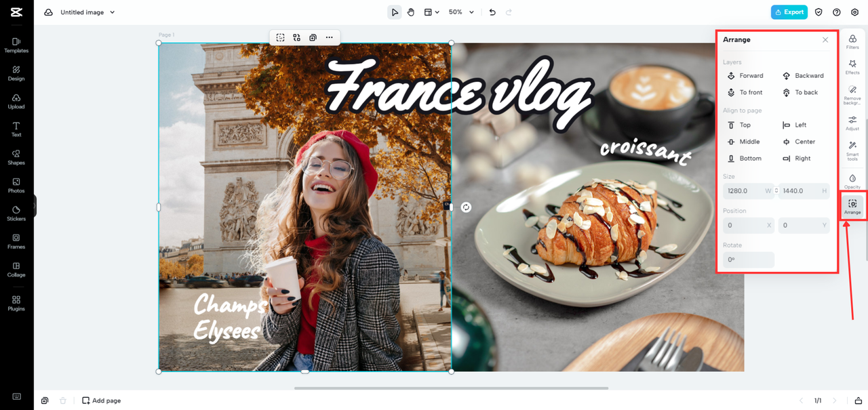Click the CapCut logo home icon
Image resolution: width=868 pixels, height=410 pixels.
[x=16, y=12]
